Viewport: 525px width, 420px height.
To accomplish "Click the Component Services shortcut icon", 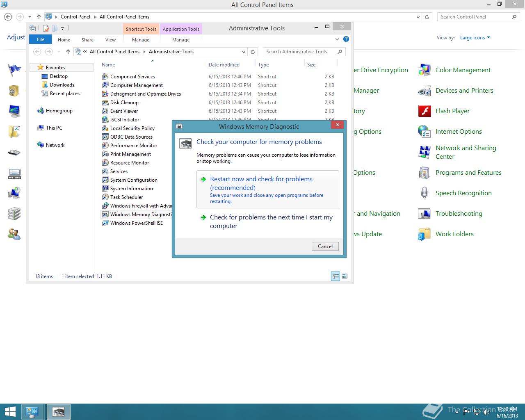I will pos(105,77).
